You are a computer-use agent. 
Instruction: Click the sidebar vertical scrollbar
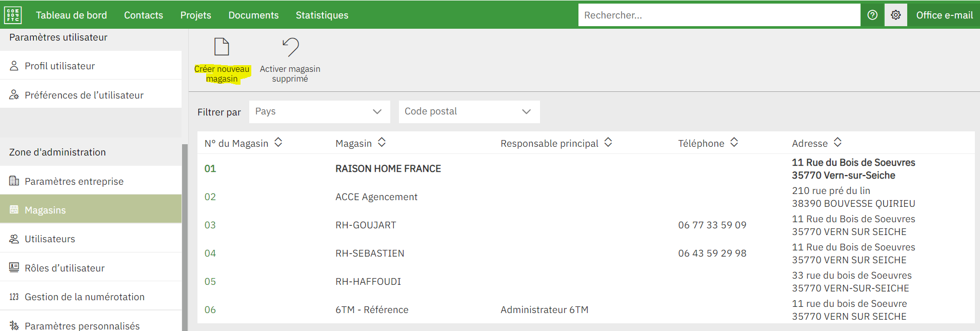185,236
